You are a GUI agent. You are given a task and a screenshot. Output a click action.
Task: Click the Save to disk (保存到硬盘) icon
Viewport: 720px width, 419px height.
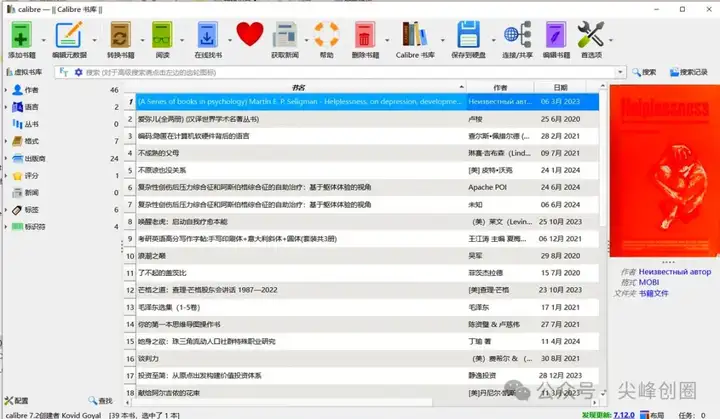[x=468, y=34]
